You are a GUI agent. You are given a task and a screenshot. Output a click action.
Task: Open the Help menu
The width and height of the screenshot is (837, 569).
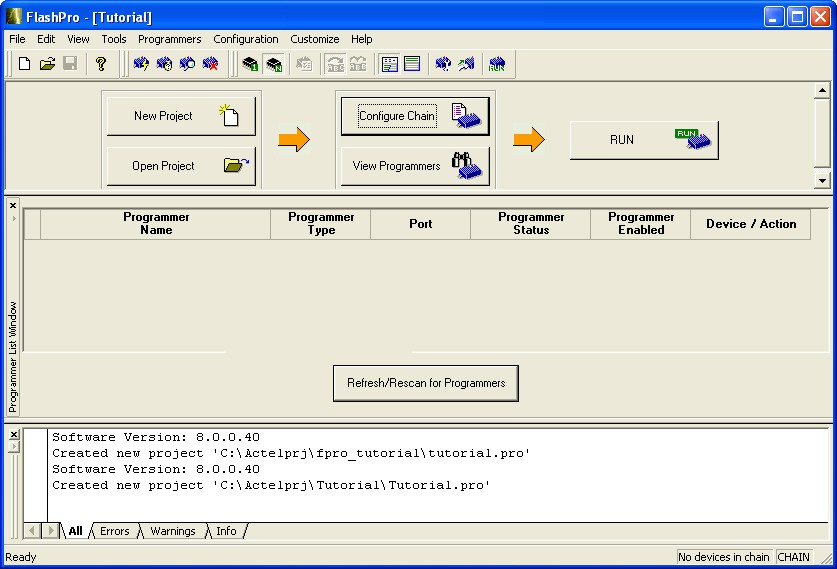coord(361,39)
